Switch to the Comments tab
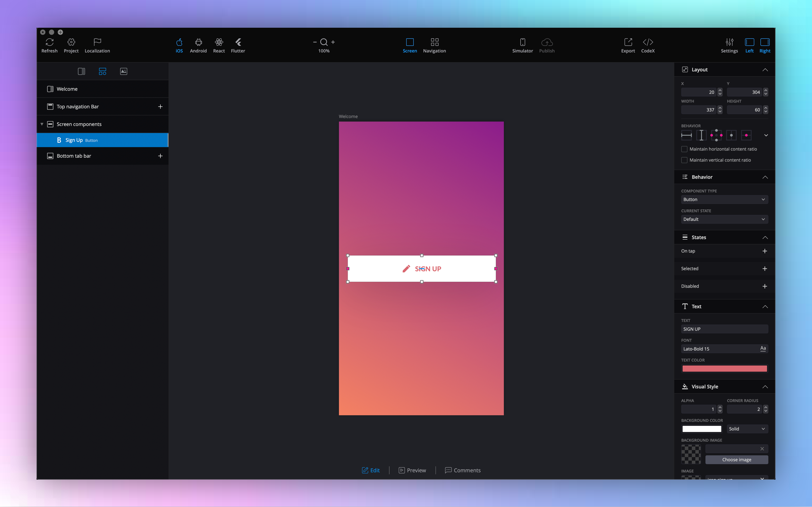Viewport: 812px width, 507px height. point(463,470)
